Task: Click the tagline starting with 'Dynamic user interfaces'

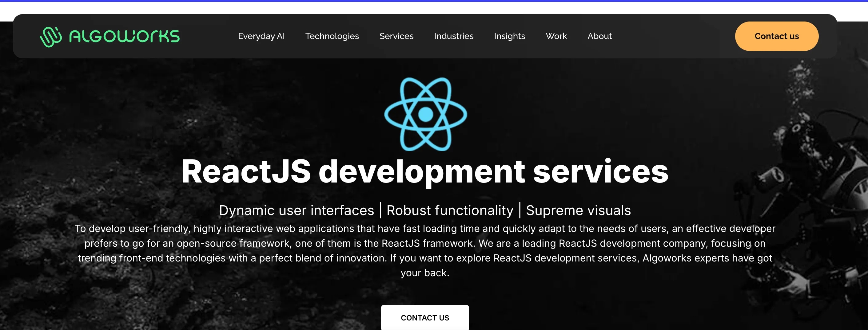Action: (425, 210)
